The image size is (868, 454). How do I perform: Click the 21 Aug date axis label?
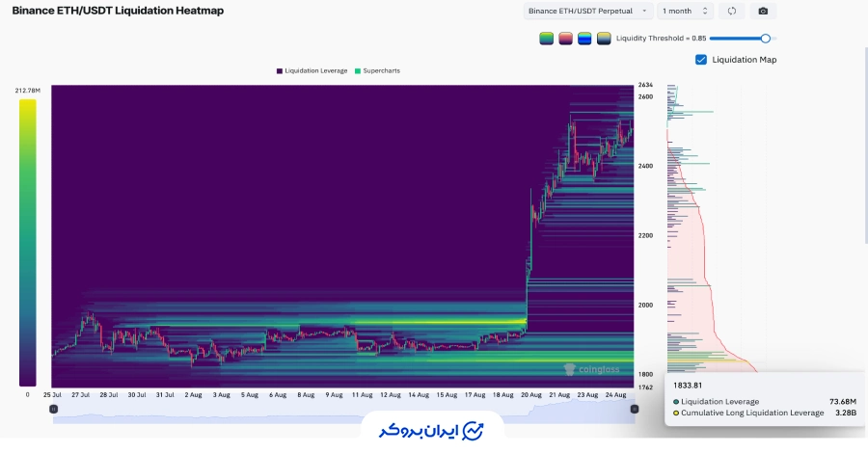pyautogui.click(x=559, y=395)
